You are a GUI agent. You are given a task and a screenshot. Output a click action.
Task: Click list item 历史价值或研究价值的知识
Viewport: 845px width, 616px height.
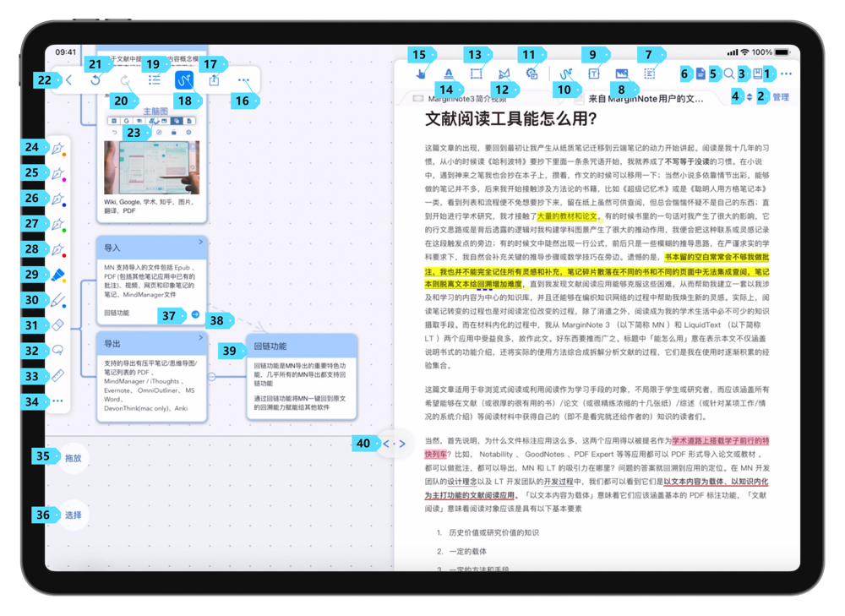pyautogui.click(x=494, y=532)
